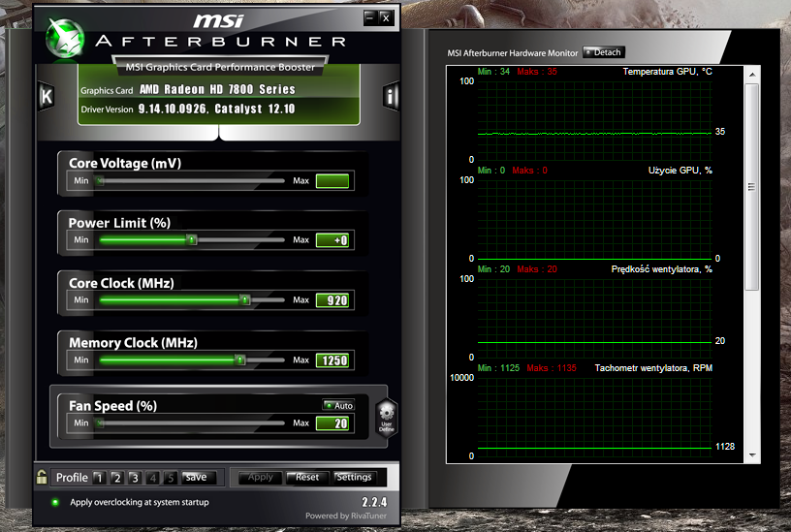
Task: Click the Temperatura GPU graph
Action: point(594,121)
